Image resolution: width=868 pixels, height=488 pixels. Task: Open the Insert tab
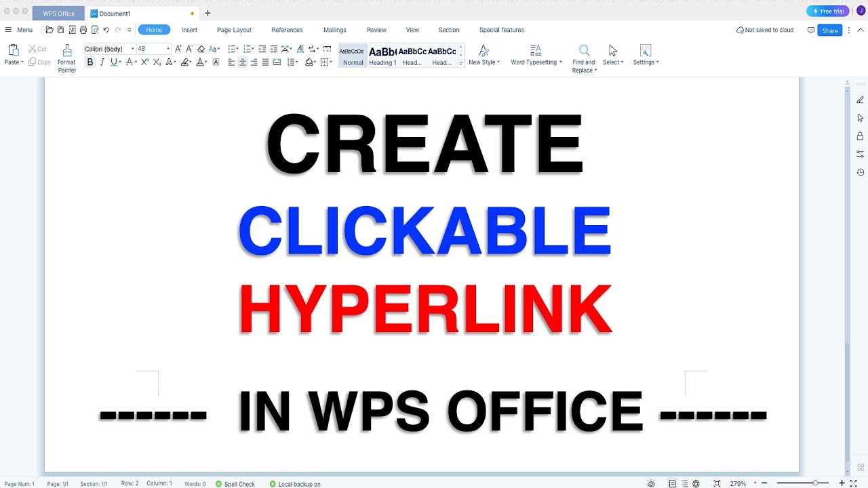pos(189,30)
